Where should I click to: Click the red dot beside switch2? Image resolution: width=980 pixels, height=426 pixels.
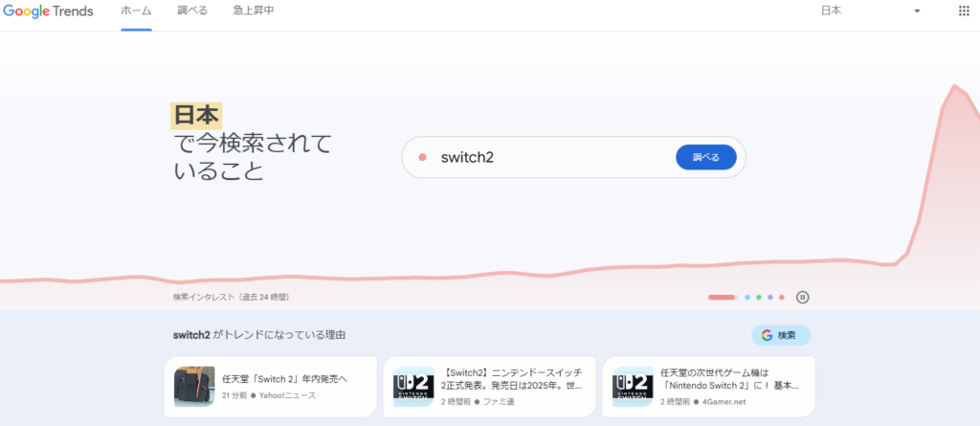[422, 158]
